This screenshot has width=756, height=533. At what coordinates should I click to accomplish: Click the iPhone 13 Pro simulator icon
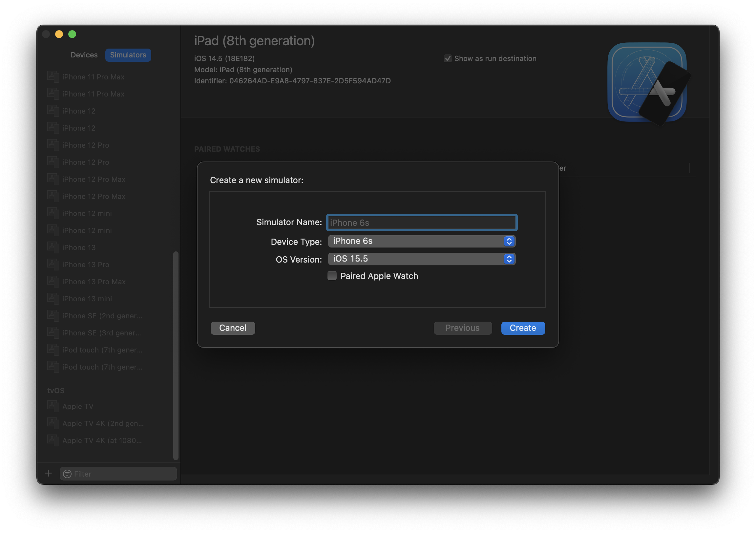coord(53,264)
